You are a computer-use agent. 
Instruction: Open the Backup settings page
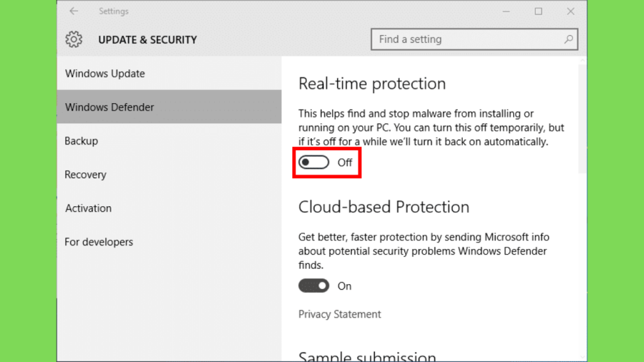169,141
